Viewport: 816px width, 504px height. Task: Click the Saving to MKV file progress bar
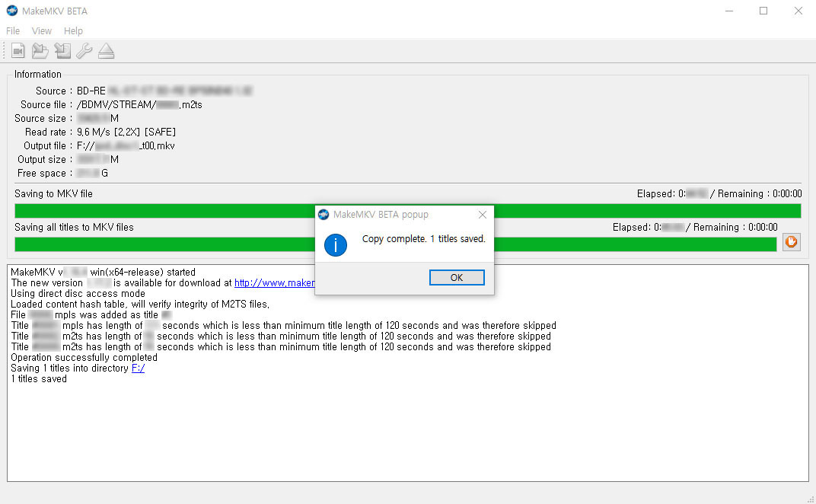tap(407, 211)
